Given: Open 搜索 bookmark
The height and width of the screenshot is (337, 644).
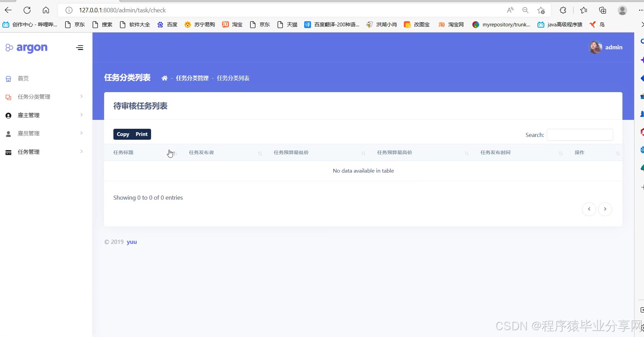Looking at the screenshot, I should pyautogui.click(x=102, y=25).
